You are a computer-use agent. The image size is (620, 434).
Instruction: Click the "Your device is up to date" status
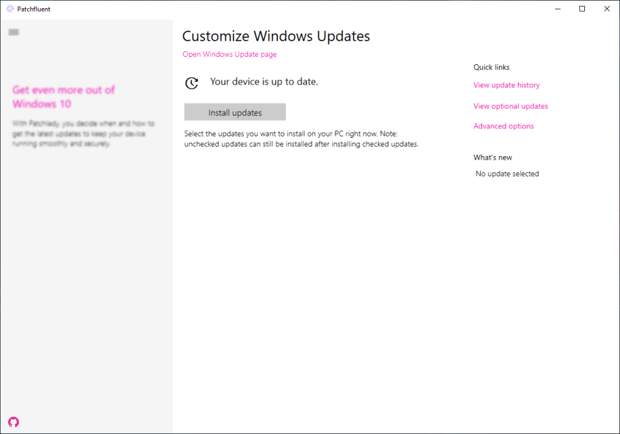click(264, 82)
